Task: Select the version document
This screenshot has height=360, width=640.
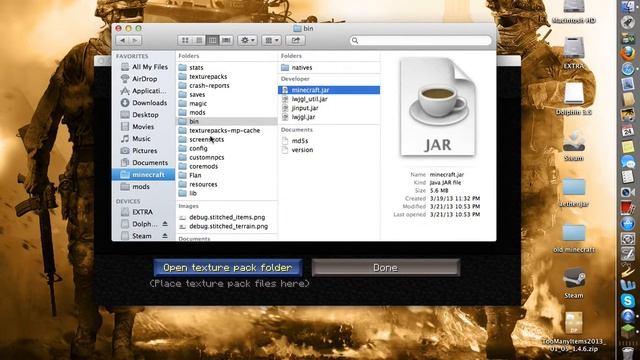Action: click(297, 150)
